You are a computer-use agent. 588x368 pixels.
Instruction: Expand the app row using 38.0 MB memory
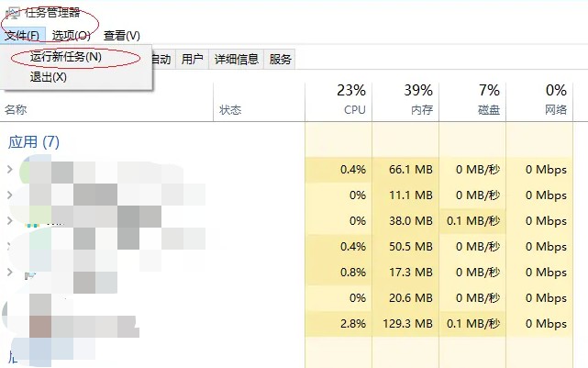pos(10,221)
